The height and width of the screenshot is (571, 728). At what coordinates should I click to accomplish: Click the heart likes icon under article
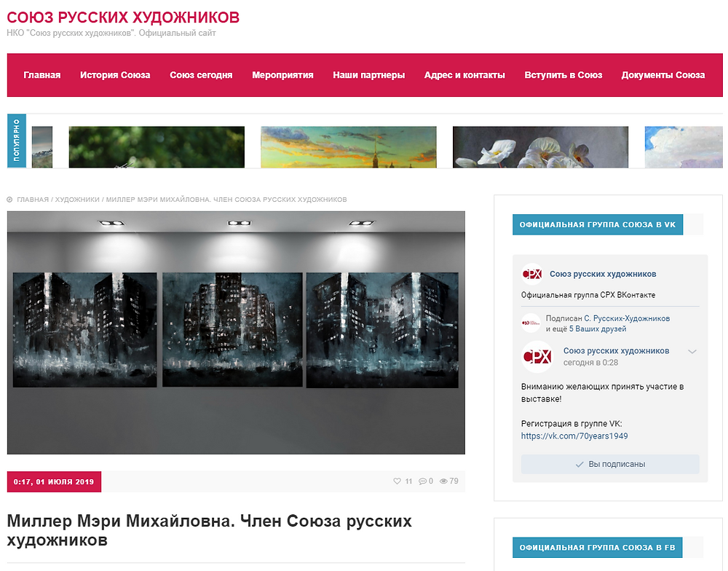397,481
